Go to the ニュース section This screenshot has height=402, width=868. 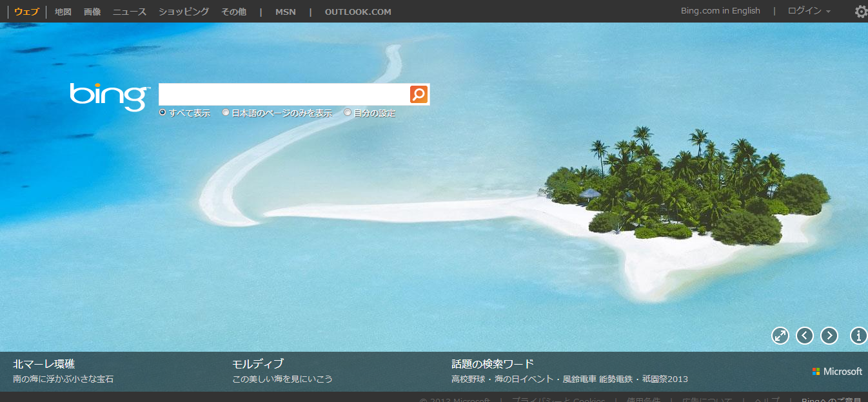point(130,12)
